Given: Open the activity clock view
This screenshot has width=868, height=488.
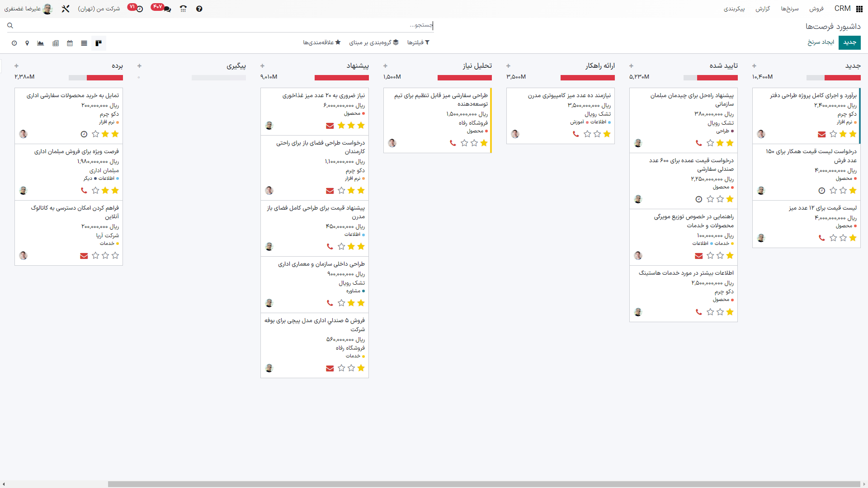Looking at the screenshot, I should (x=14, y=43).
